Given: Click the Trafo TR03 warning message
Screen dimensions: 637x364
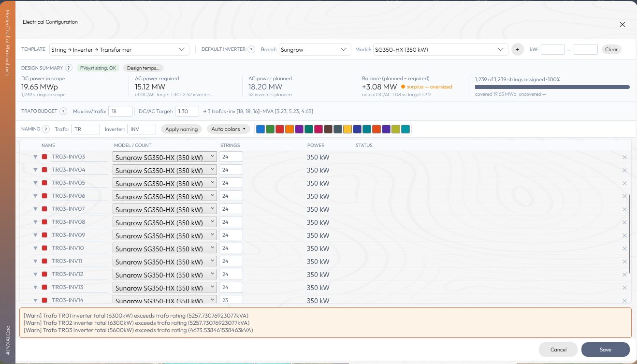Looking at the screenshot, I should coord(138,330).
